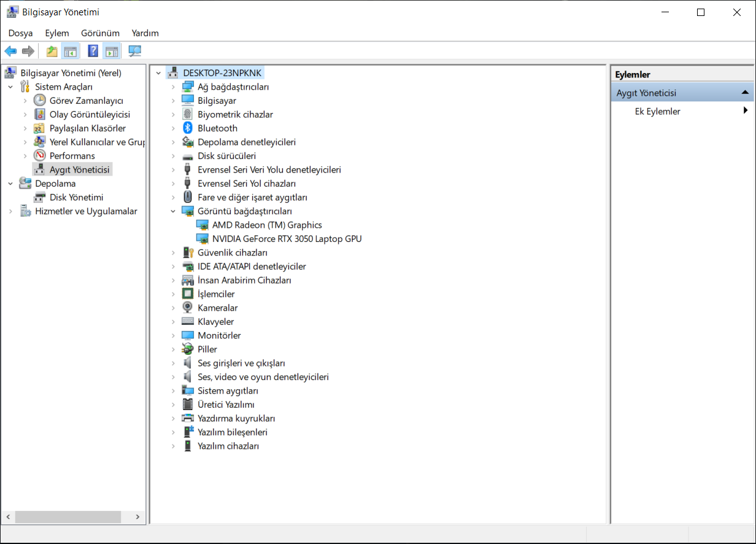Click the scan for hardware changes icon
Viewport: 756px width, 544px height.
[135, 51]
